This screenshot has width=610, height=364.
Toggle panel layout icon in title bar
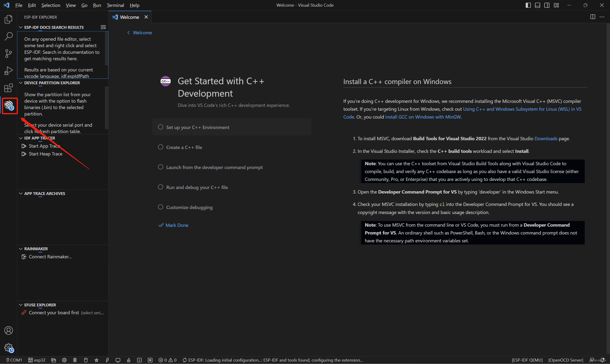pos(537,5)
